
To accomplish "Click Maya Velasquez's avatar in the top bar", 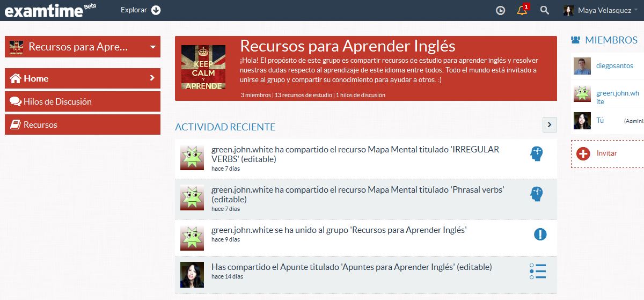I will click(568, 10).
